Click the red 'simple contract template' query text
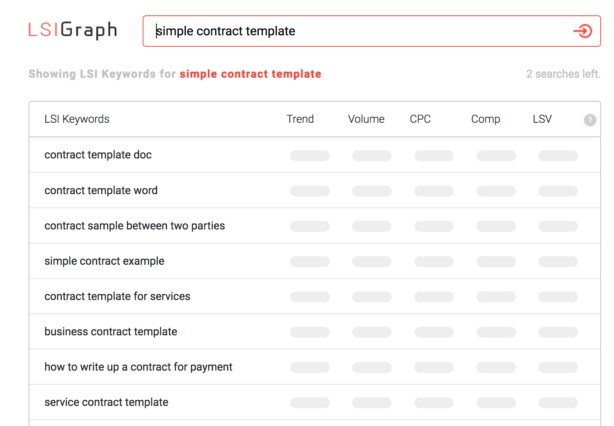The width and height of the screenshot is (614, 426). pos(250,74)
